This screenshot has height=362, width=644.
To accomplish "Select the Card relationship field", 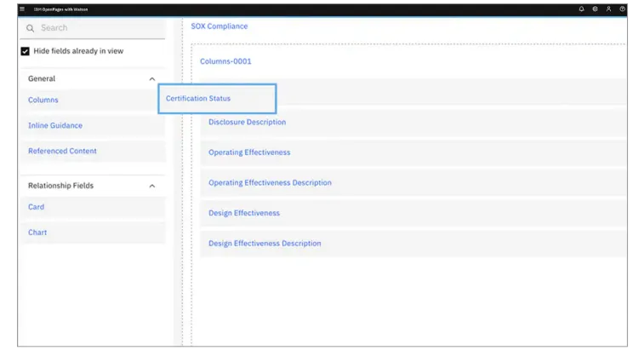I will click(93, 207).
